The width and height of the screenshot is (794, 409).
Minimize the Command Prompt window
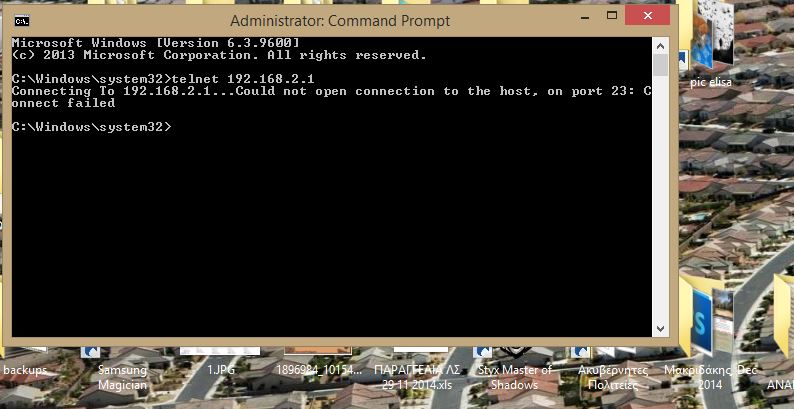point(584,17)
